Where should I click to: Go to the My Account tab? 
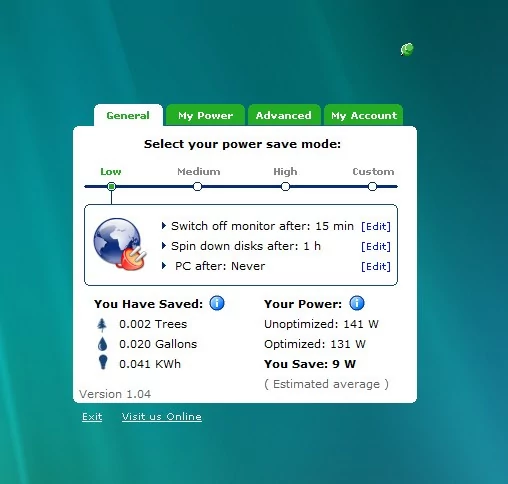coord(364,115)
